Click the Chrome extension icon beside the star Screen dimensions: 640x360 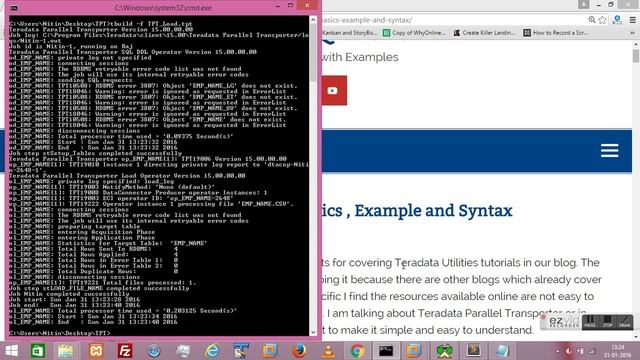coord(617,20)
